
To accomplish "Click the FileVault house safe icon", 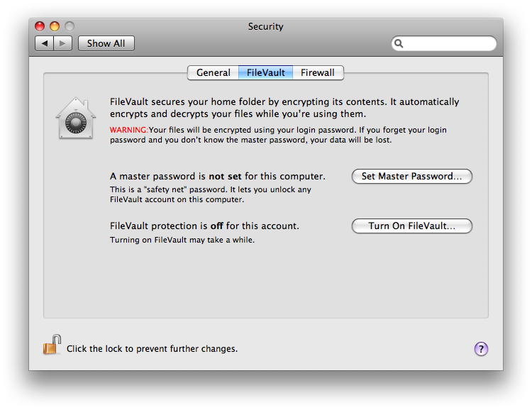I will (76, 118).
